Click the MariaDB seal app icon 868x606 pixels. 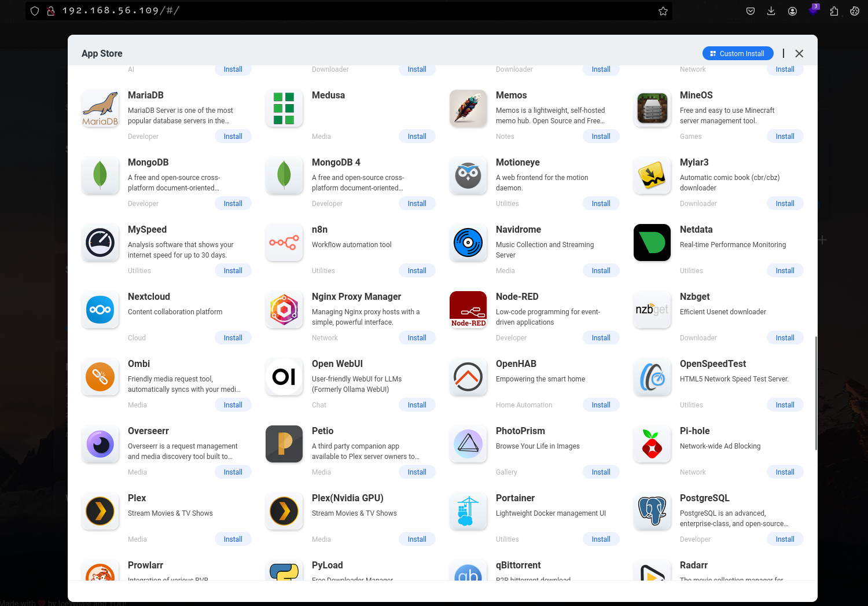tap(100, 108)
